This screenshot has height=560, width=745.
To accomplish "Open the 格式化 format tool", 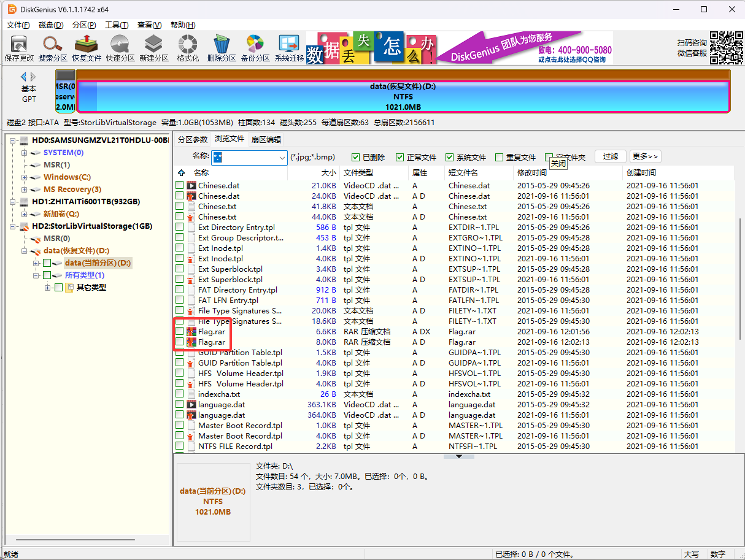I will (188, 47).
